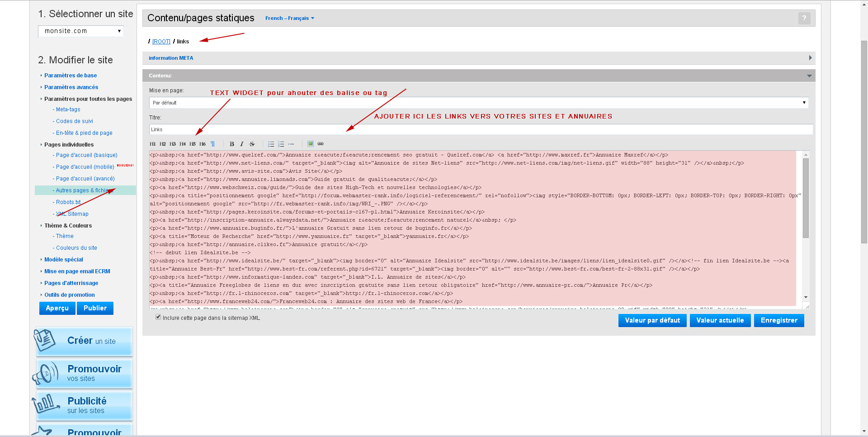Open Paramètres avancés
Viewport: 868px width, 437px height.
[x=71, y=87]
